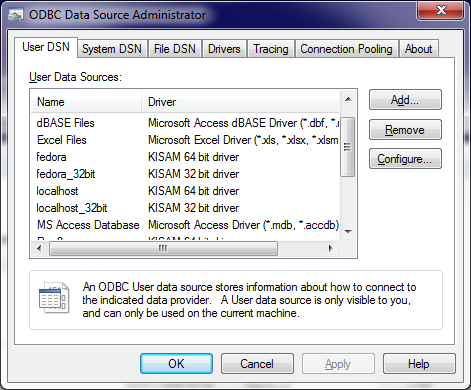Viewport: 471px width, 390px height.
Task: Show the About tab
Action: point(418,49)
